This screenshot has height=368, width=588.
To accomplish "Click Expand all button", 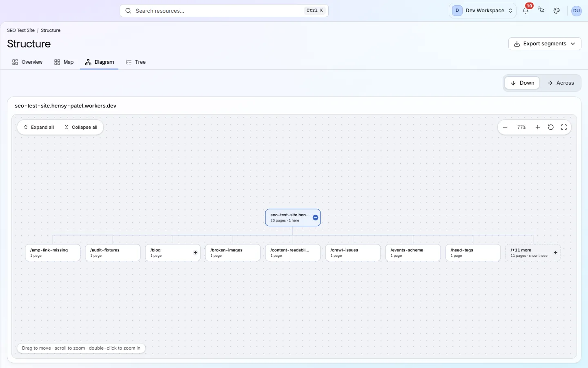I will 38,127.
